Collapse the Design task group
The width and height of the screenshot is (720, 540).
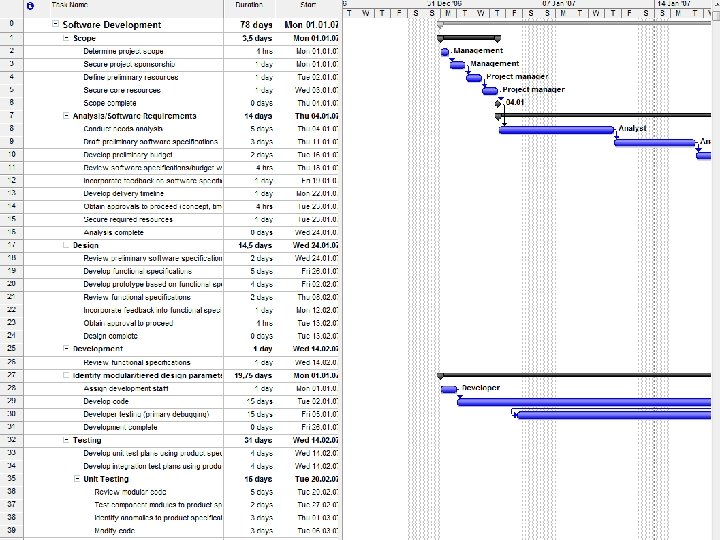click(x=66, y=245)
